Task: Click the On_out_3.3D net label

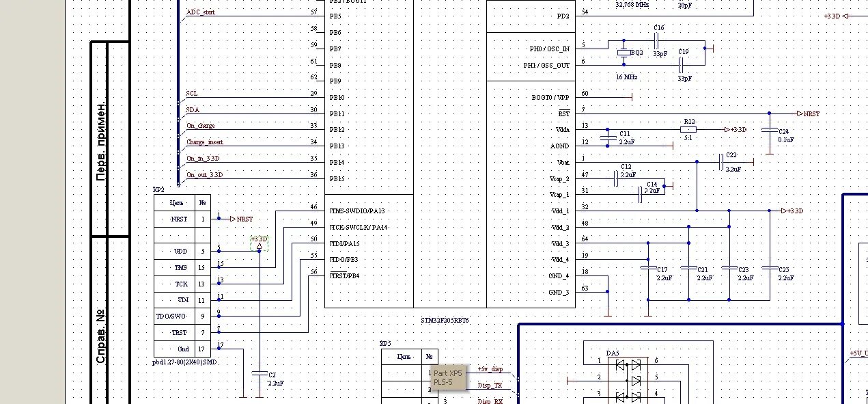Action: pyautogui.click(x=204, y=175)
